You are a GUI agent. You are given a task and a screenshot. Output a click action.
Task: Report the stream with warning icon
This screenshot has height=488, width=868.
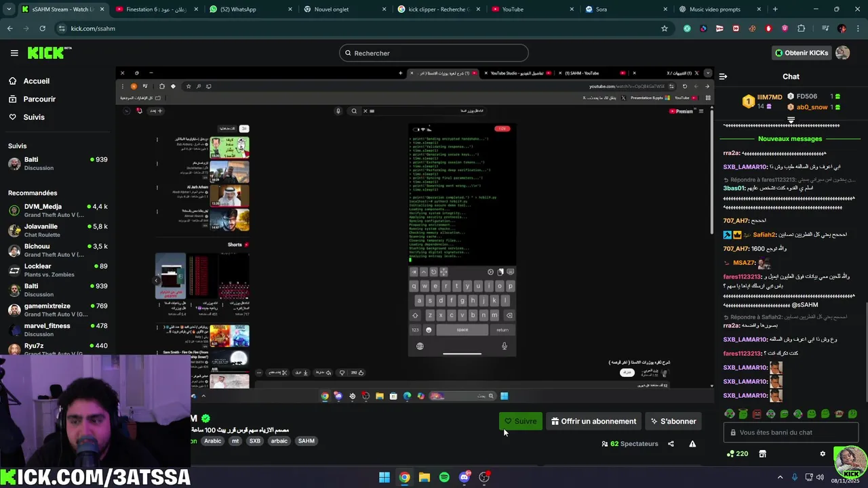(692, 444)
